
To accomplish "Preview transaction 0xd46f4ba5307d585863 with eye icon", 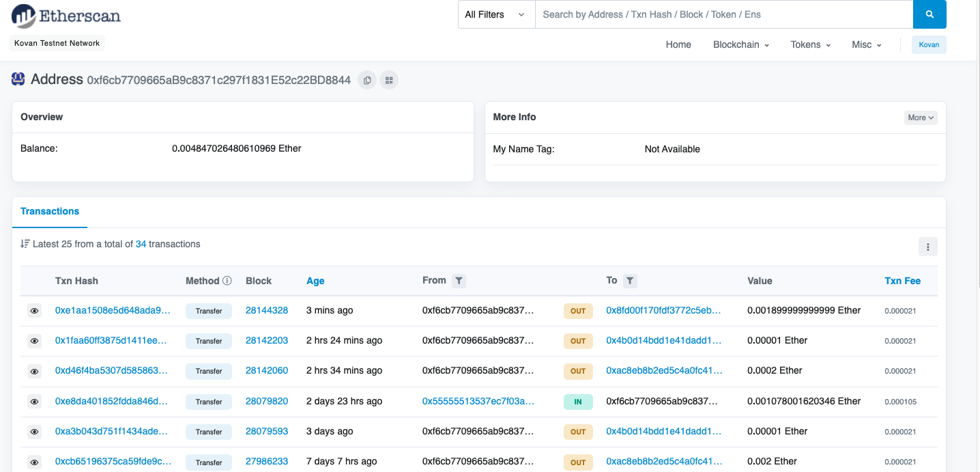I will [x=34, y=371].
